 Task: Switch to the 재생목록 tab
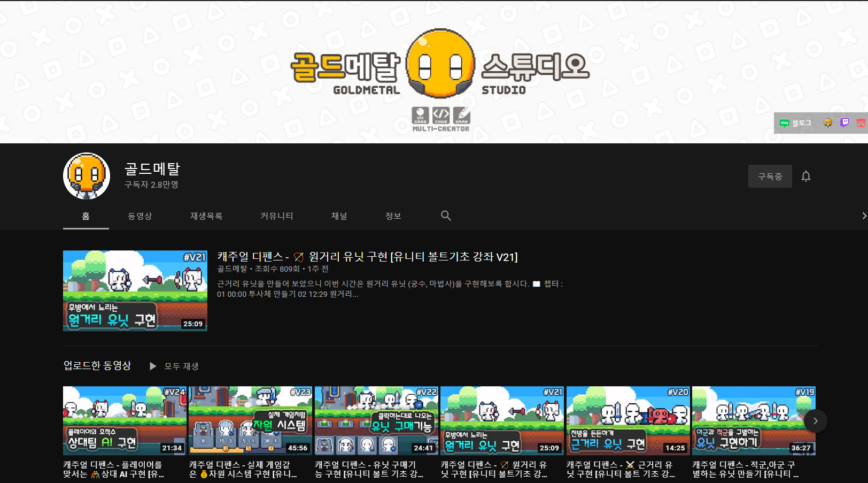206,216
